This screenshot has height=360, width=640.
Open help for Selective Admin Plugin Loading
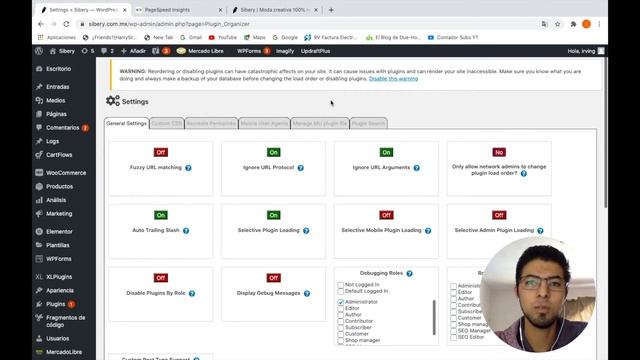coord(540,231)
